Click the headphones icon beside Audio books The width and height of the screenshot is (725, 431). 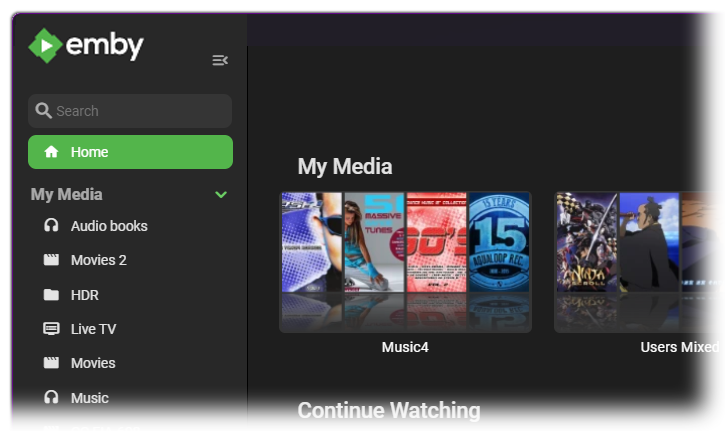[51, 226]
